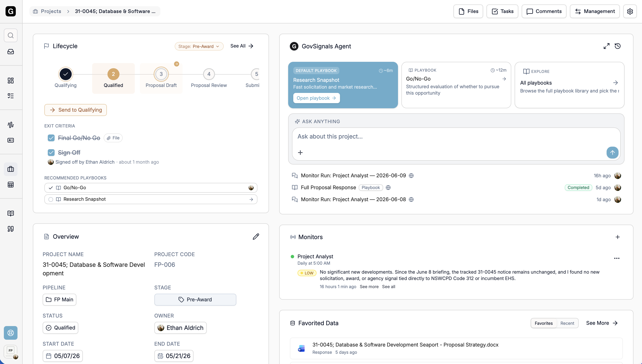The height and width of the screenshot is (364, 642).
Task: Add a new monitor with plus icon
Action: tap(617, 237)
